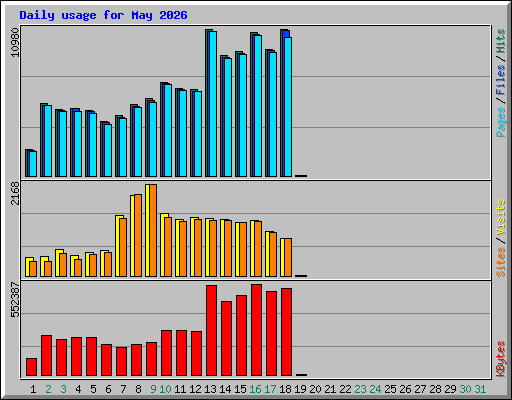Click day 13 on the x-axis
The height and width of the screenshot is (400, 512).
tap(210, 389)
